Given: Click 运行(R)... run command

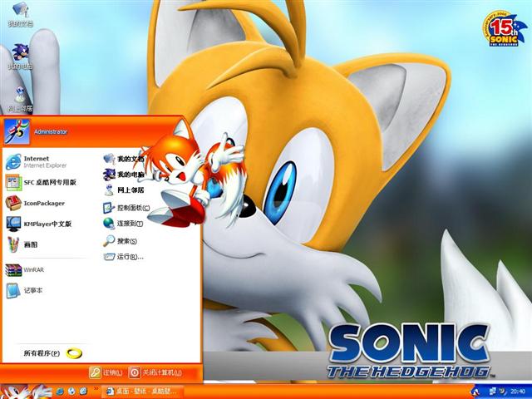Looking at the screenshot, I should coord(124,257).
